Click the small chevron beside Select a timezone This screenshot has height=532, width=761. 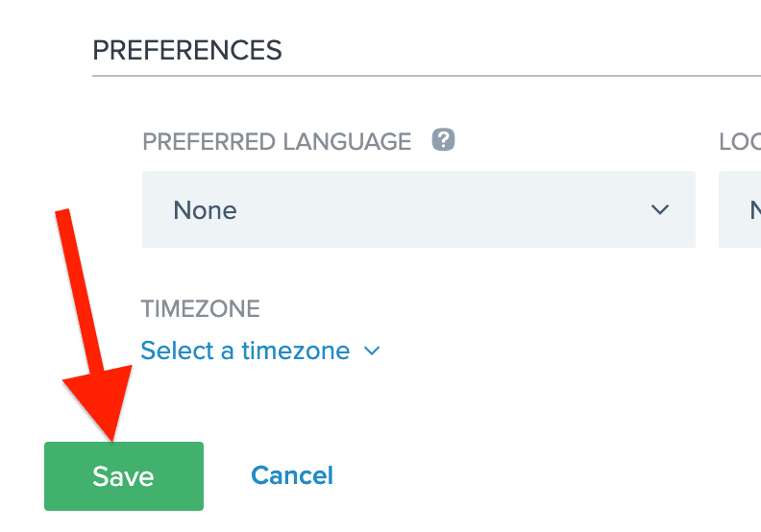[372, 351]
